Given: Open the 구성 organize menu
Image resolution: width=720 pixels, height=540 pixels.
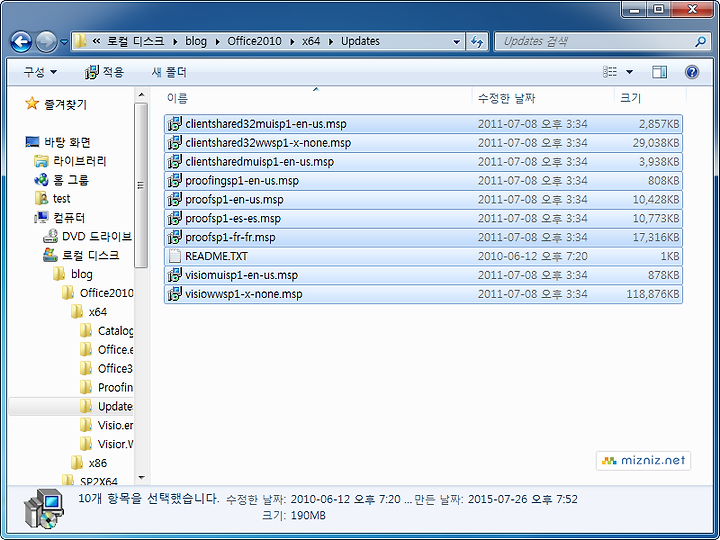Looking at the screenshot, I should tap(40, 72).
